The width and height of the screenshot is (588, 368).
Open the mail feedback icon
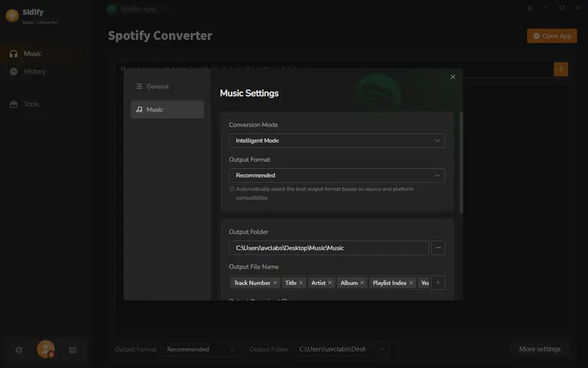pos(73,350)
